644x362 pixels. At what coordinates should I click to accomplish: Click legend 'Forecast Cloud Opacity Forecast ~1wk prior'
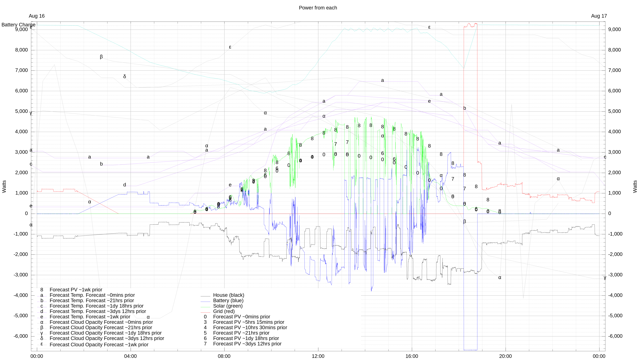99,345
